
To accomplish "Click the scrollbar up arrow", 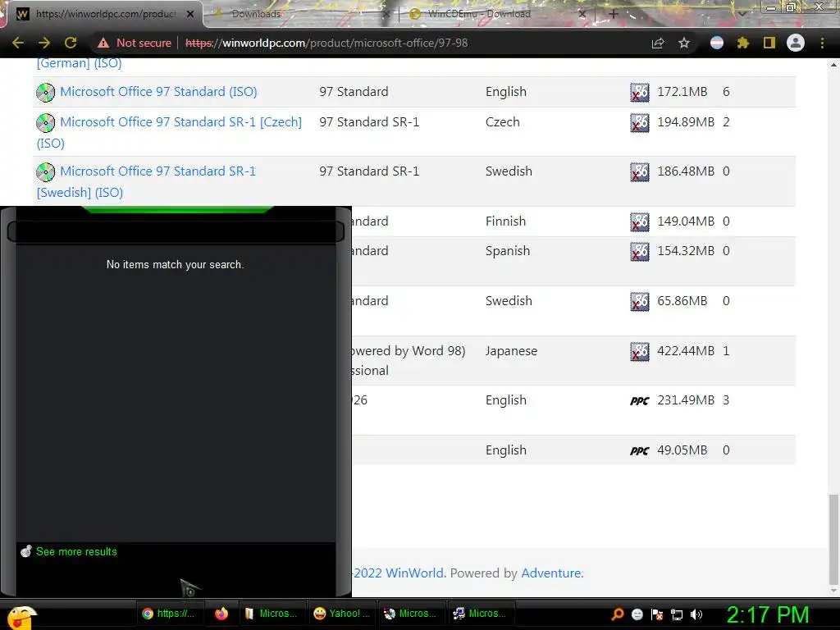I will point(833,65).
